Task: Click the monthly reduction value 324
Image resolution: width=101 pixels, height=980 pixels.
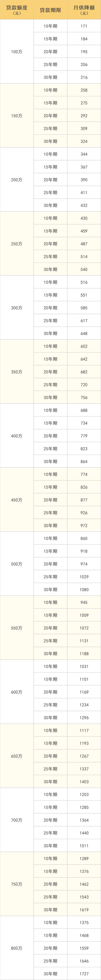Action: click(84, 141)
